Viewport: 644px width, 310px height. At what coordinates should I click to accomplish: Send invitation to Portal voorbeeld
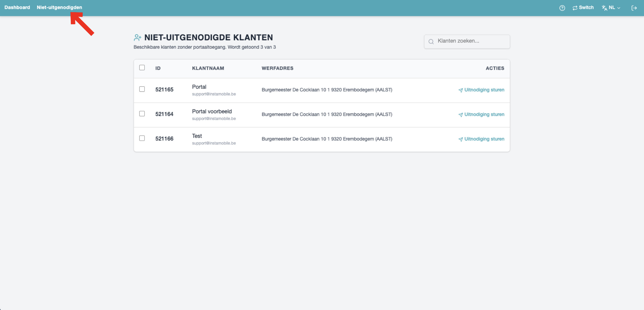481,114
